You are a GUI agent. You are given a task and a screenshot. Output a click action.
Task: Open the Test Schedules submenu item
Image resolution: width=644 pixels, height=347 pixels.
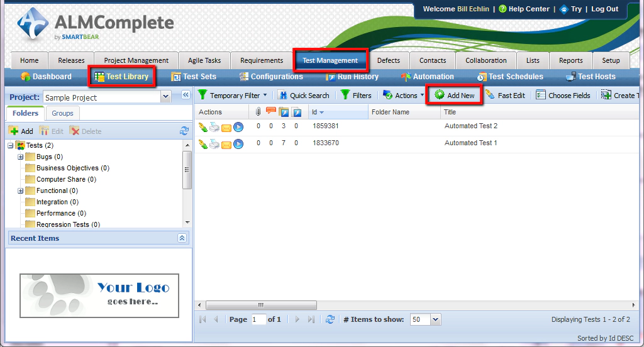pyautogui.click(x=510, y=77)
